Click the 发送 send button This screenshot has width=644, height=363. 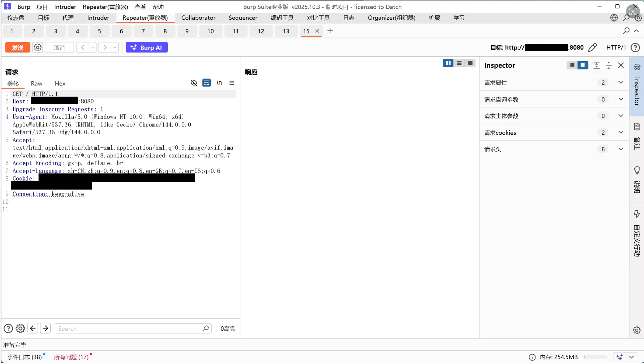click(17, 48)
